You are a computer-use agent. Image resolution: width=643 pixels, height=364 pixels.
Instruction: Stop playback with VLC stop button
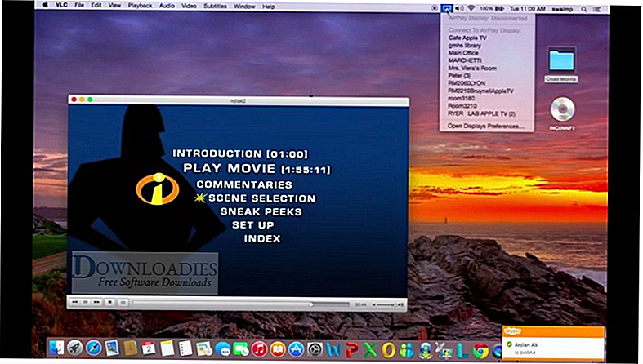pyautogui.click(x=110, y=303)
